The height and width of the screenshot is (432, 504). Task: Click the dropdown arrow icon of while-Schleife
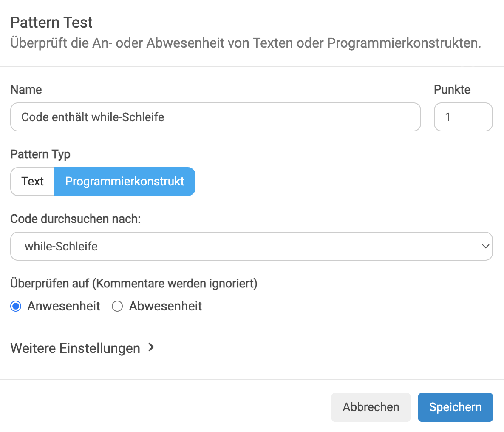coord(485,246)
